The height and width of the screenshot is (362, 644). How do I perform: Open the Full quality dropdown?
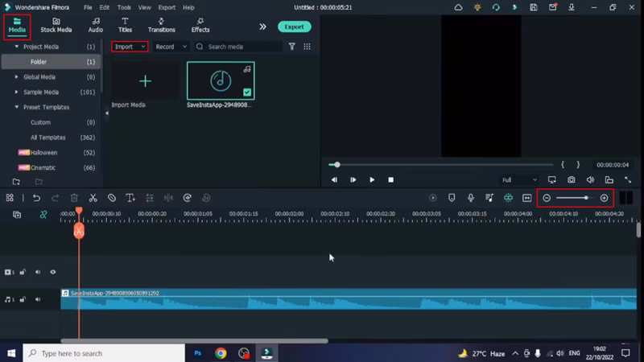click(x=519, y=179)
